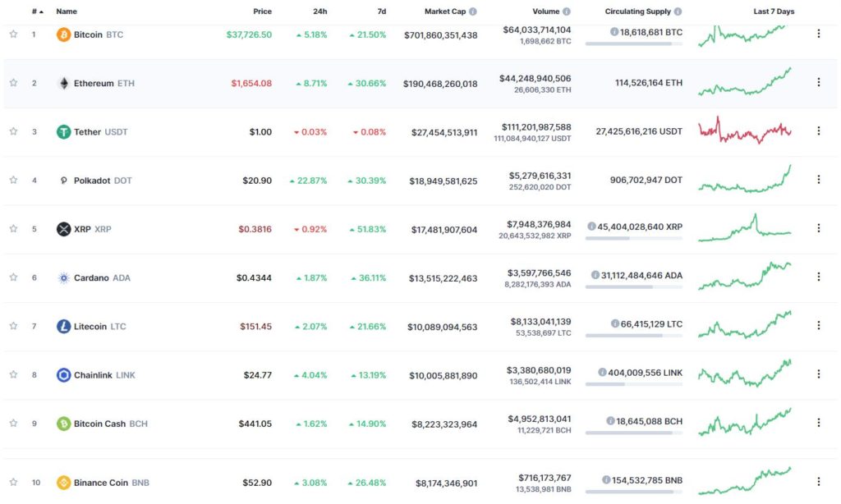Open the more options menu for Polkadot

[819, 180]
